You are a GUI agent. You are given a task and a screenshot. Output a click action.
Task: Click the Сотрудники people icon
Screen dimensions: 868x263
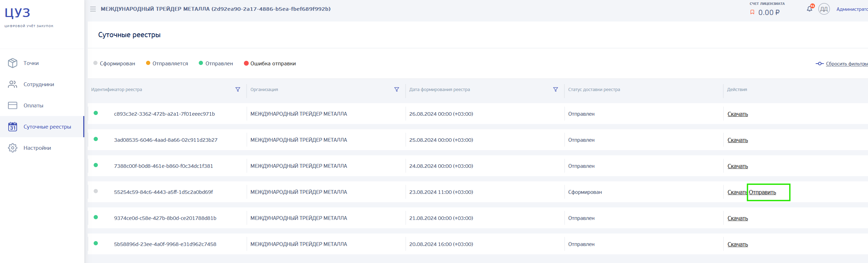tap(12, 84)
